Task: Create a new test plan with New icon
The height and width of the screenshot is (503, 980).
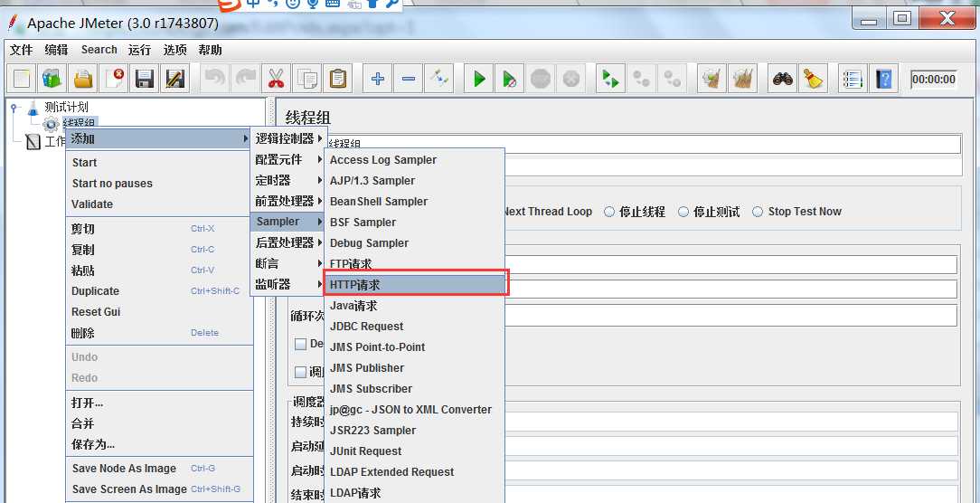Action: coord(22,79)
